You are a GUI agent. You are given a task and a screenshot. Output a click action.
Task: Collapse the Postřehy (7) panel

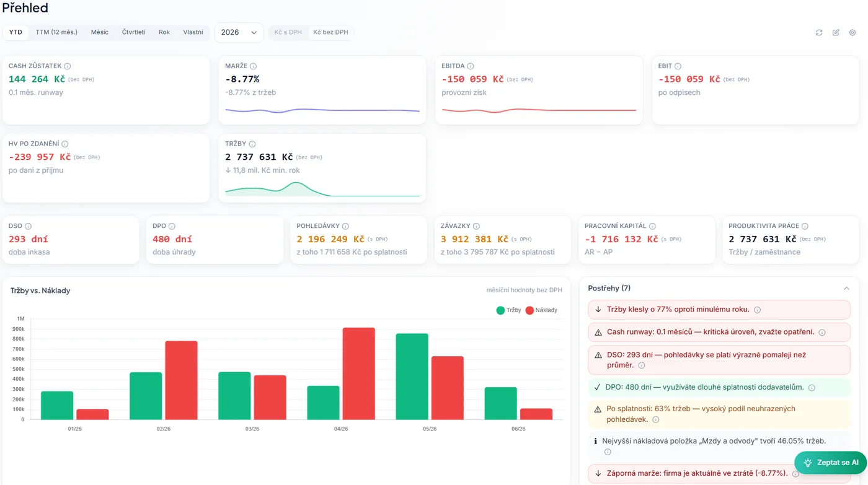pos(846,289)
